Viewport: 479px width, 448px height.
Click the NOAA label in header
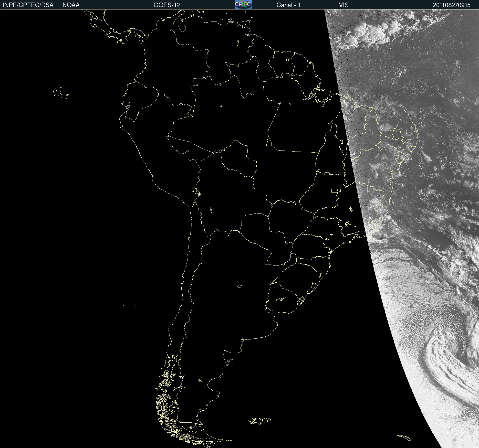click(71, 5)
